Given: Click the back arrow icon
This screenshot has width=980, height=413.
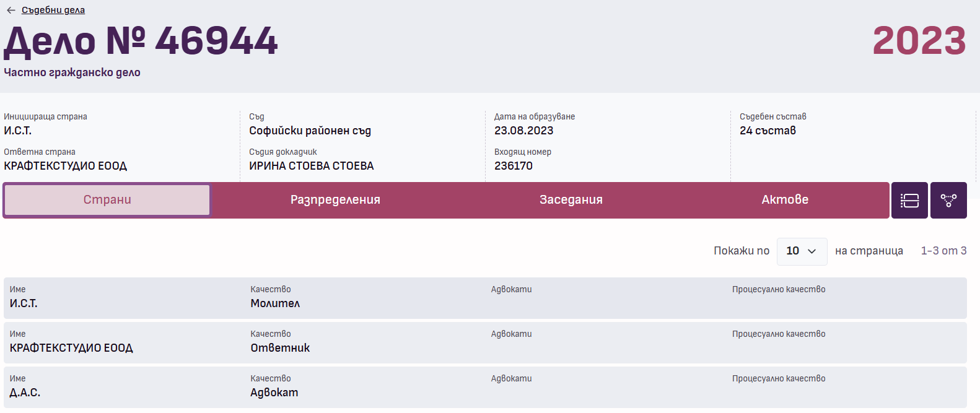Looking at the screenshot, I should [x=11, y=10].
